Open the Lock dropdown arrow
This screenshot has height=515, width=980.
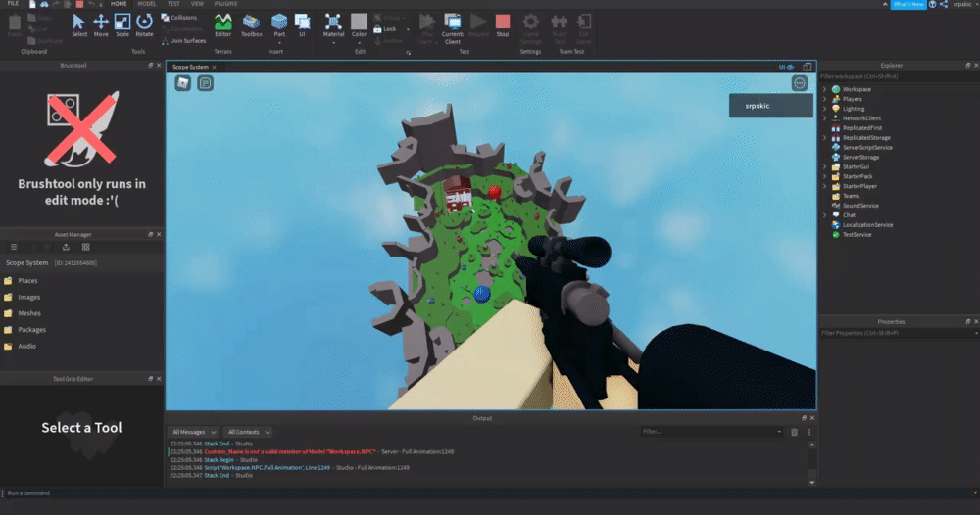[408, 29]
